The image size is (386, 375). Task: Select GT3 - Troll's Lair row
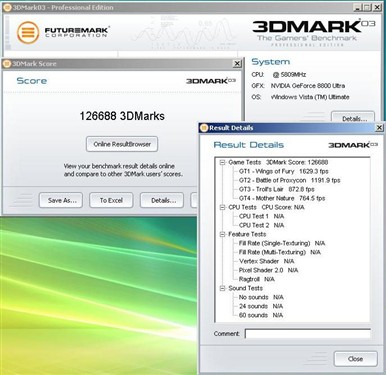coord(277,189)
